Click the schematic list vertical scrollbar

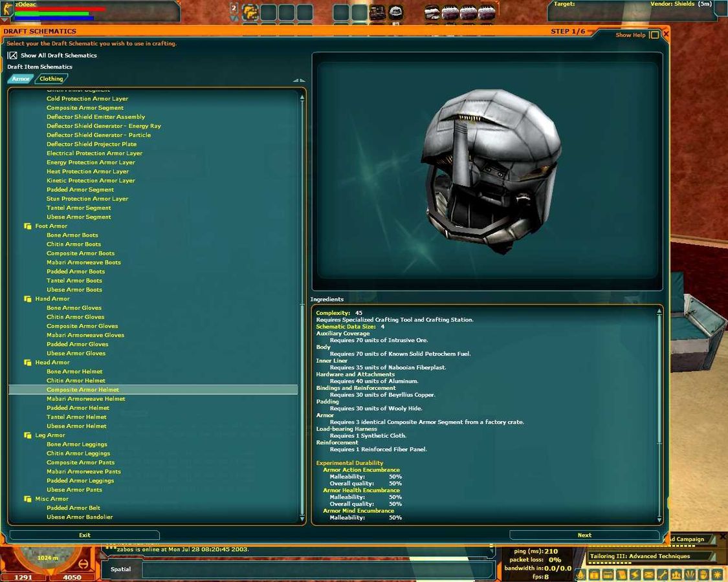tap(302, 304)
